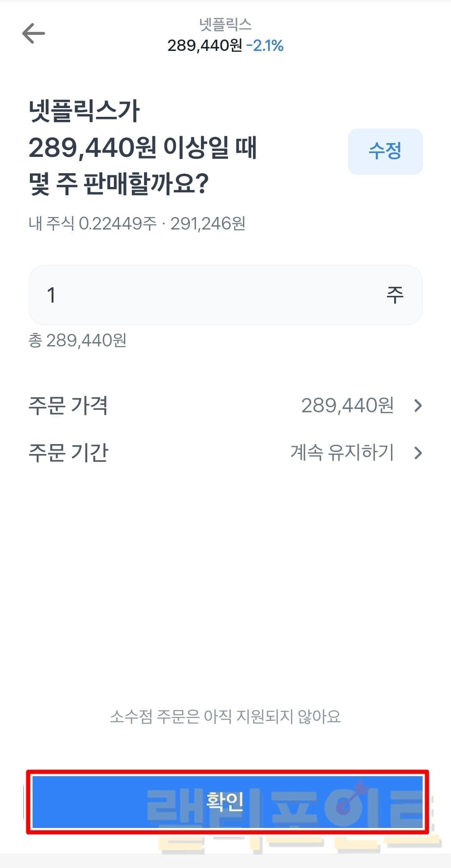
Task: Expand the 주문 기간 chevron arrow
Action: [418, 453]
